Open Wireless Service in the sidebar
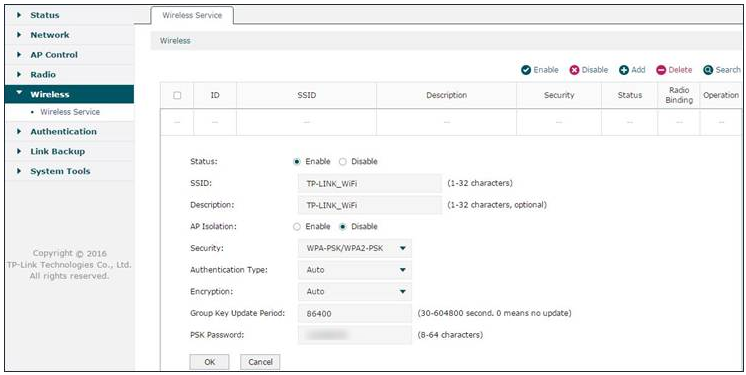 [x=70, y=112]
